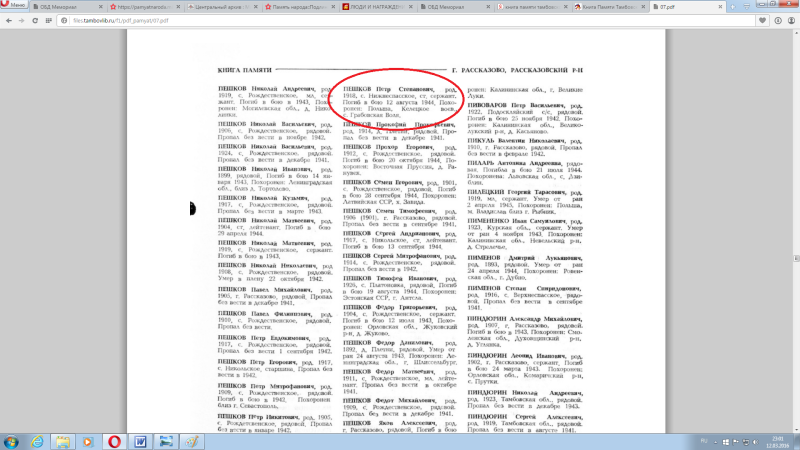Show hidden tray icons arrow
Screen dimensions: 800x450
715,442
